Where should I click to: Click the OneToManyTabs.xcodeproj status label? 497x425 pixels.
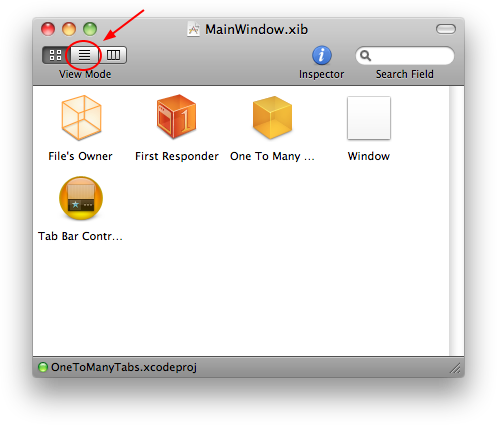(124, 367)
